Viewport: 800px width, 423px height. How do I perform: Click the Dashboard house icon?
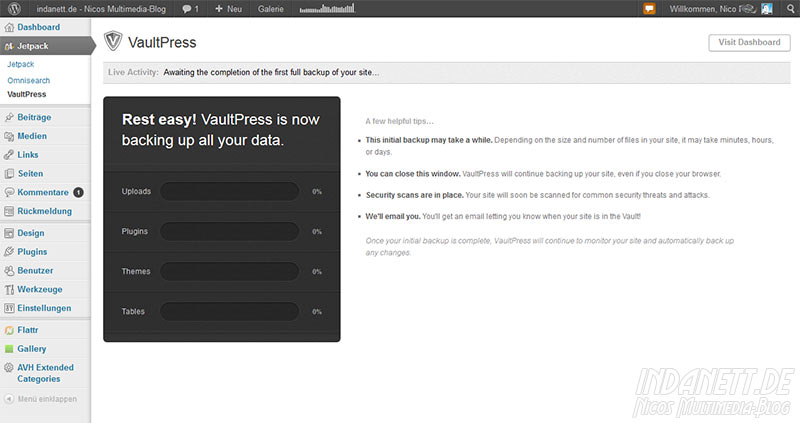click(9, 28)
